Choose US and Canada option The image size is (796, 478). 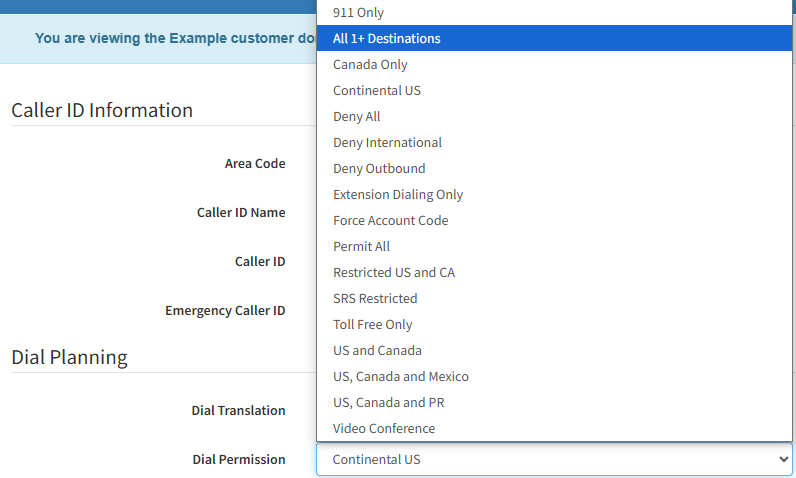point(554,351)
